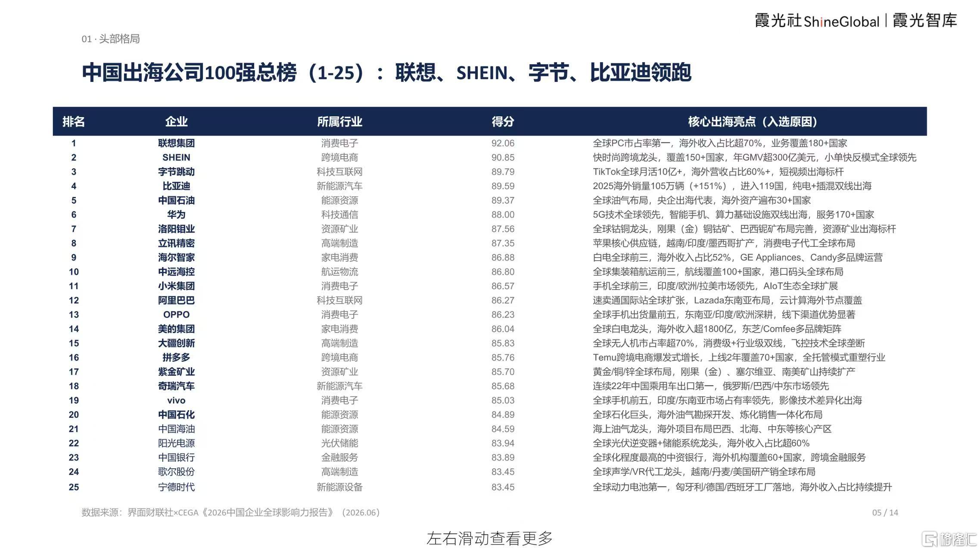
Task: Click company name 美的集团
Action: click(176, 329)
